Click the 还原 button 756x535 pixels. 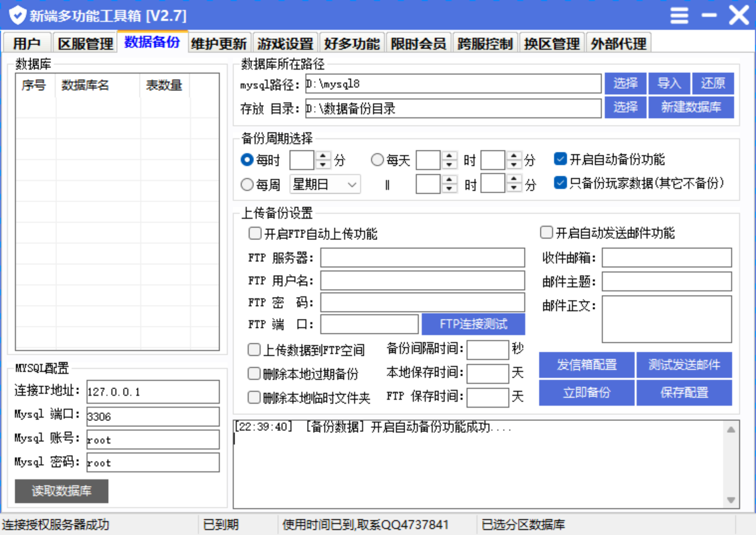713,84
